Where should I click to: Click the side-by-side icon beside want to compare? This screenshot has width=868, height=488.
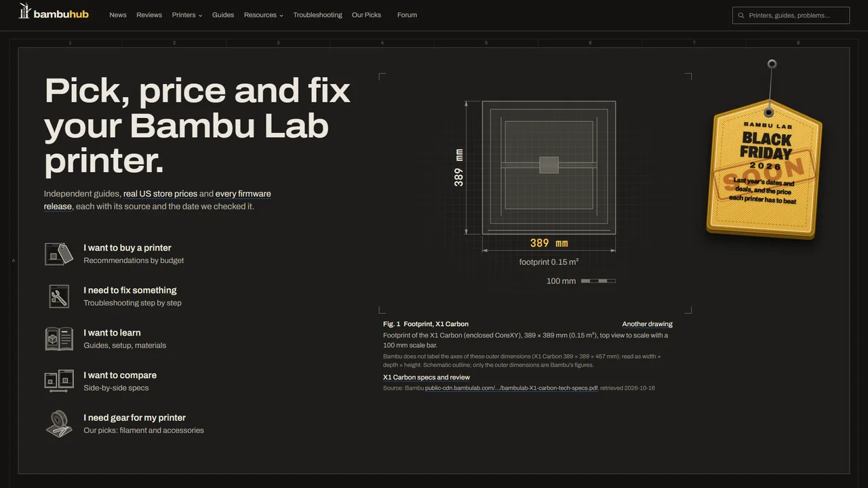point(59,382)
